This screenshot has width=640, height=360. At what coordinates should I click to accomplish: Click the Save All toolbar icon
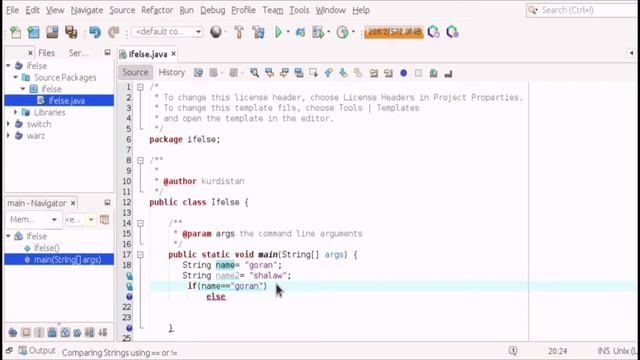71,32
